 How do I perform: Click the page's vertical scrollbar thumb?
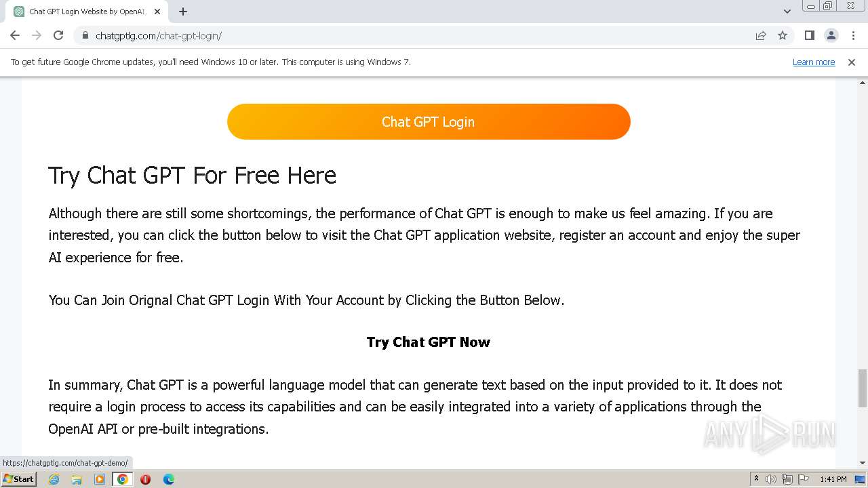(862, 388)
